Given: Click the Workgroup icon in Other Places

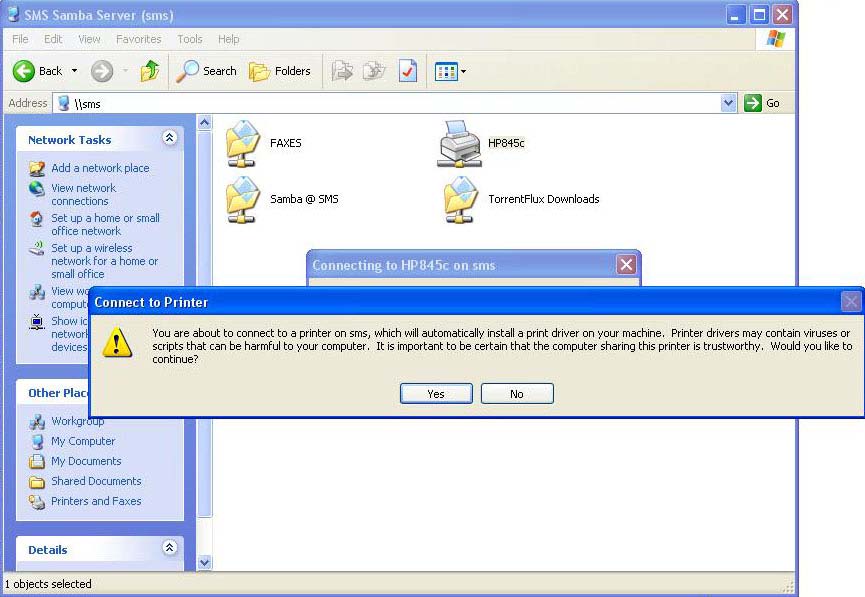Looking at the screenshot, I should (x=37, y=422).
